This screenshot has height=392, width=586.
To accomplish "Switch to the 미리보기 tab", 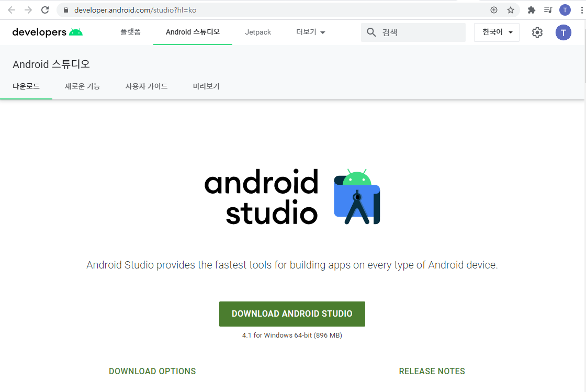I will pos(206,86).
